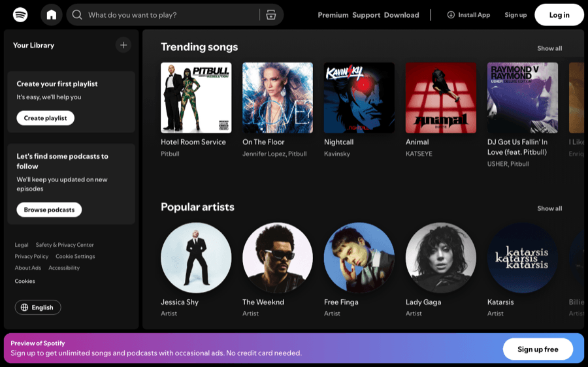Viewport: 588px width, 367px height.
Task: Focus the 'What do you want to play?' field
Action: (x=174, y=15)
